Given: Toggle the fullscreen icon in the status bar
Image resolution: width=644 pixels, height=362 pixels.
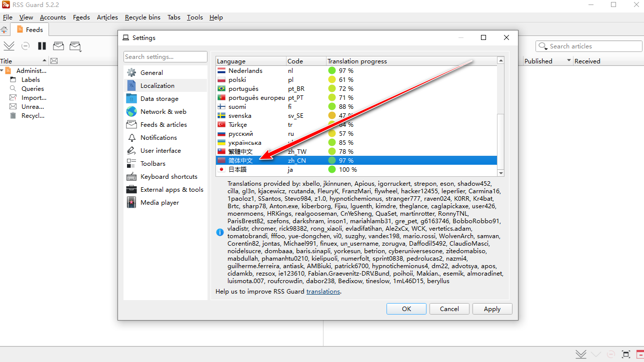Looking at the screenshot, I should coord(625,354).
